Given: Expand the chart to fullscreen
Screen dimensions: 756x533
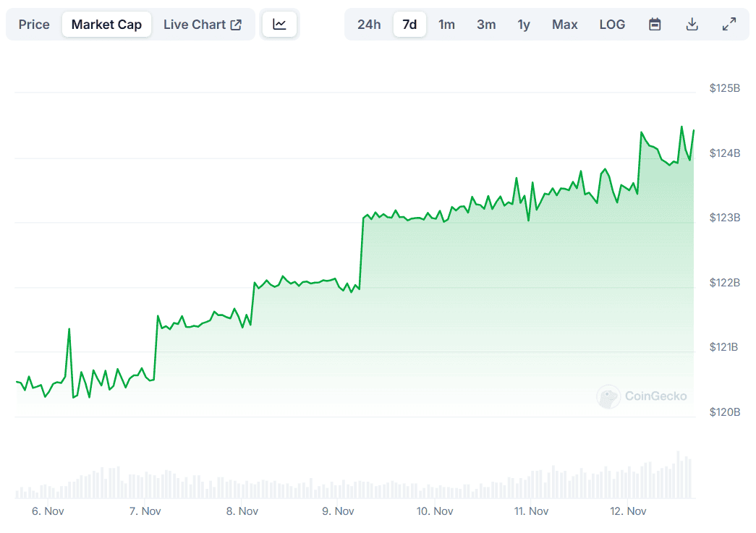Looking at the screenshot, I should click(x=729, y=23).
